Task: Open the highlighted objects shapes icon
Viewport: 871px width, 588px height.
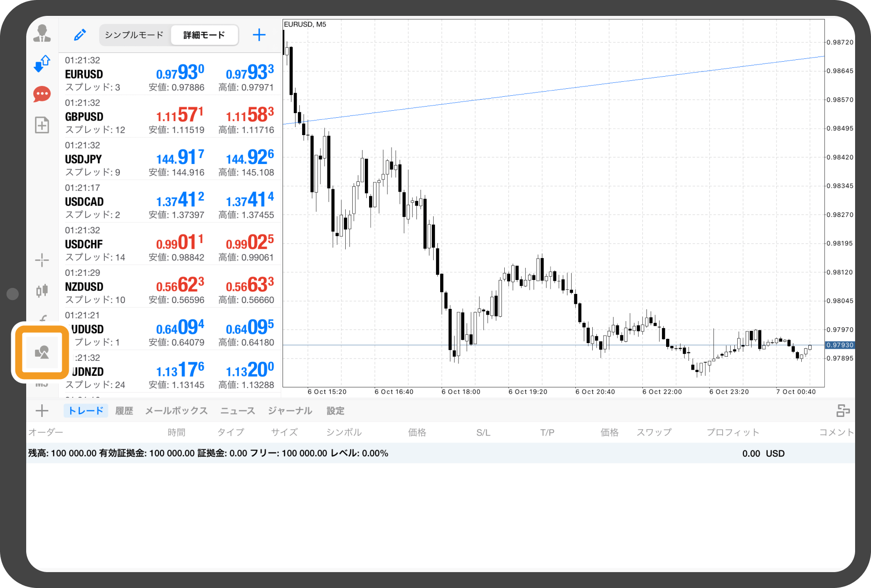Action: click(42, 352)
